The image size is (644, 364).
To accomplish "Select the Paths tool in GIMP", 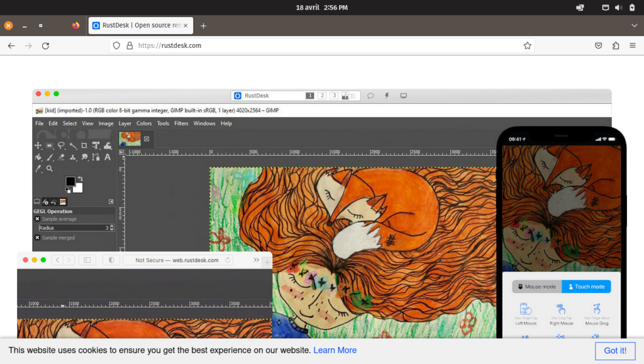I will 96,157.
